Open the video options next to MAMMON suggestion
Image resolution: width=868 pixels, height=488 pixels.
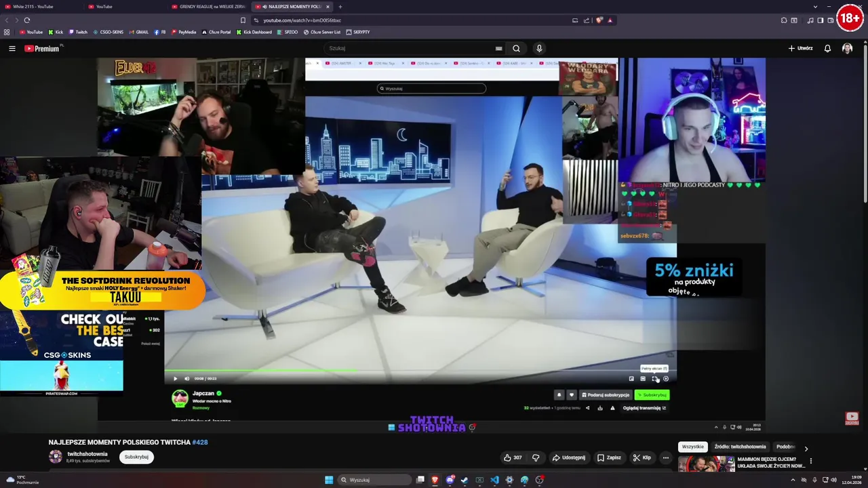point(810,462)
